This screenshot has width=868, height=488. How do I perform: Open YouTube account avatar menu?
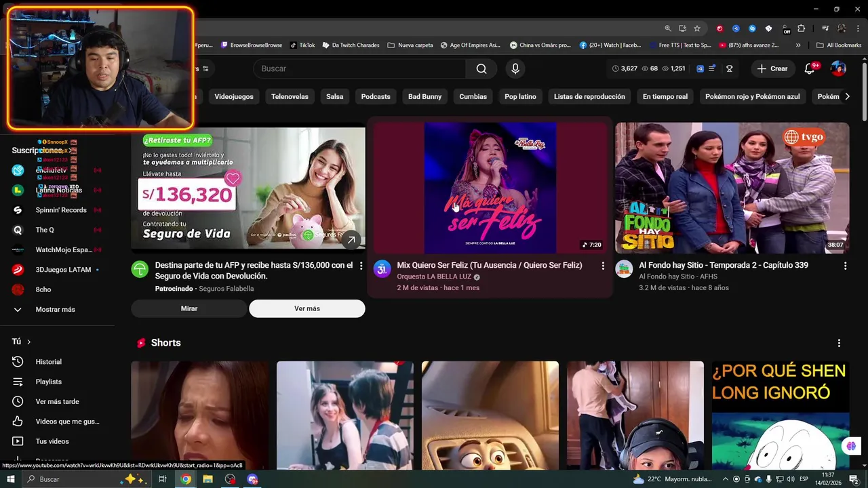pos(838,68)
